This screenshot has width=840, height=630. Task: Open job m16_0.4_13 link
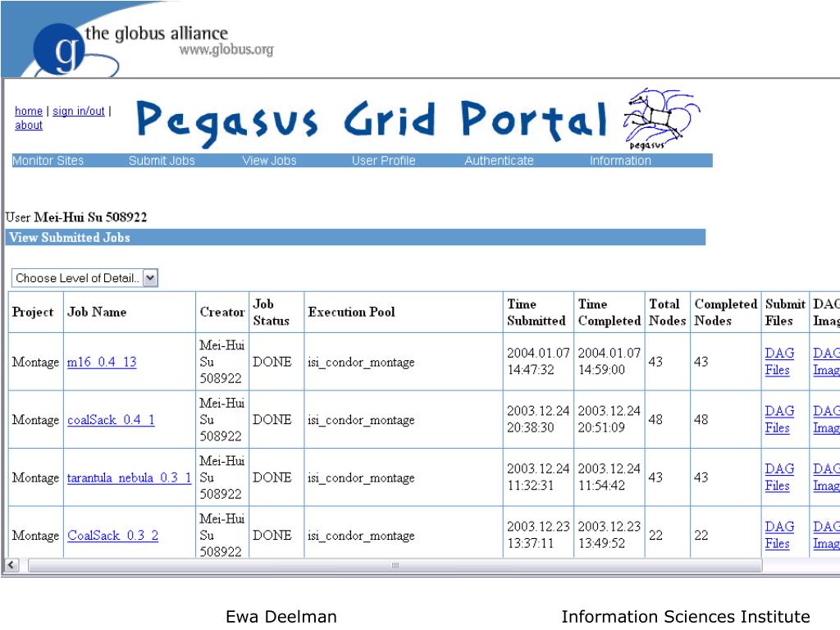102,362
